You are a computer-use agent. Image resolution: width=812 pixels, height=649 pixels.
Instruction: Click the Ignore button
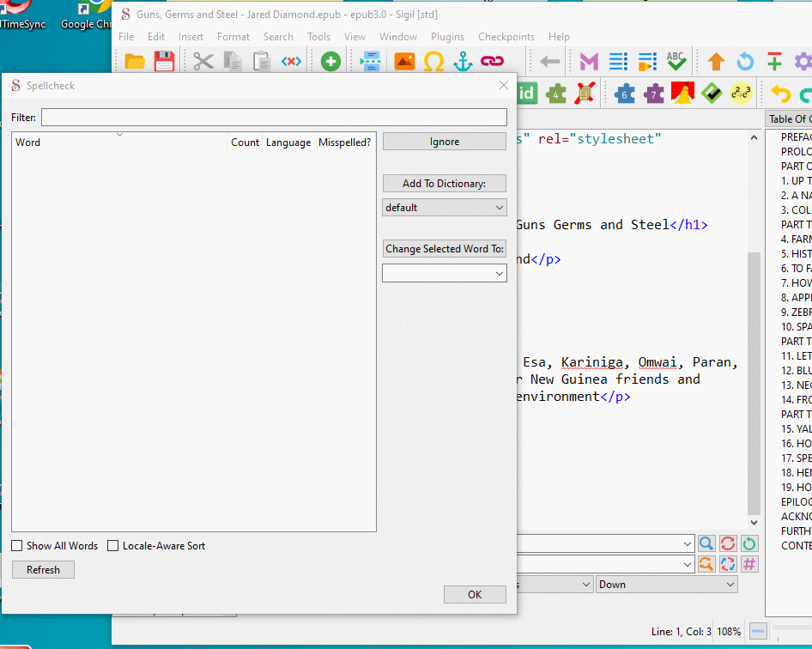(445, 142)
